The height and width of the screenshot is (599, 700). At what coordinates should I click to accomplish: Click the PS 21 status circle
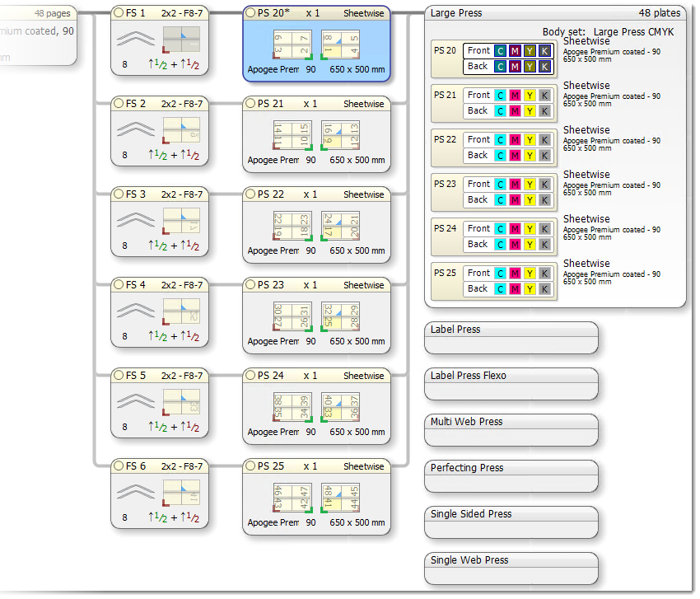point(251,104)
